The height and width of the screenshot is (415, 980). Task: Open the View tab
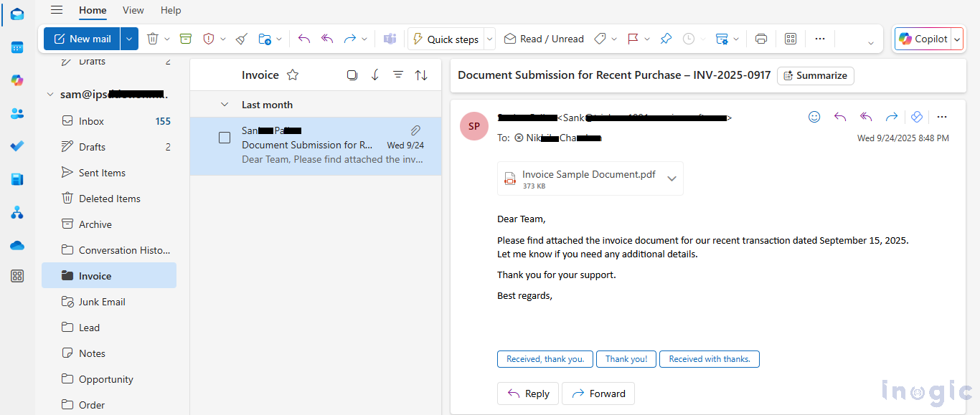[133, 10]
